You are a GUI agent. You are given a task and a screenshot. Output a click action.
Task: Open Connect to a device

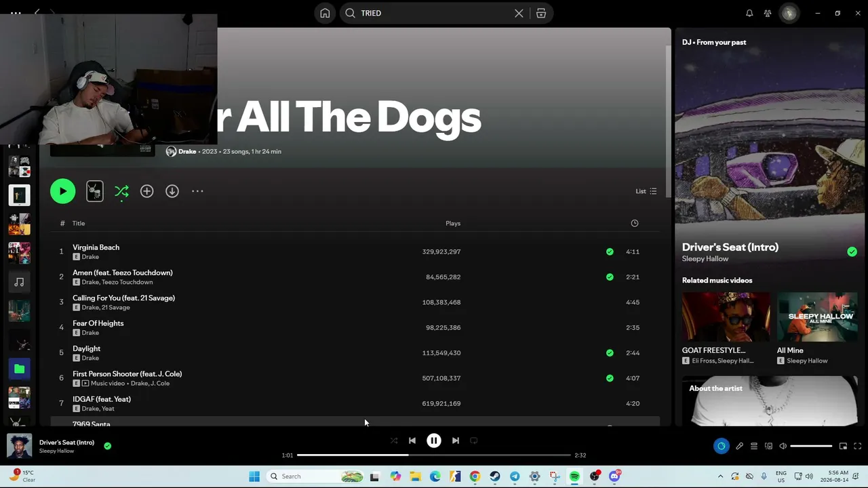pyautogui.click(x=768, y=446)
